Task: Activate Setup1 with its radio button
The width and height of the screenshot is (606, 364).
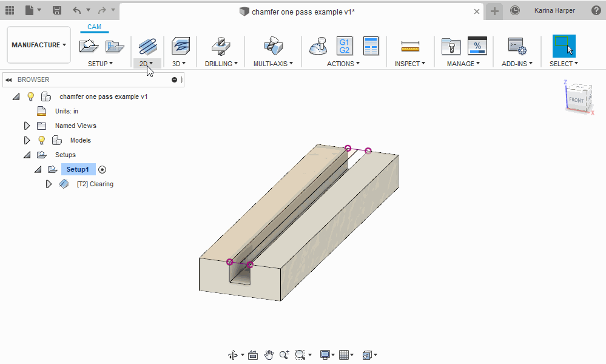Action: tap(102, 169)
